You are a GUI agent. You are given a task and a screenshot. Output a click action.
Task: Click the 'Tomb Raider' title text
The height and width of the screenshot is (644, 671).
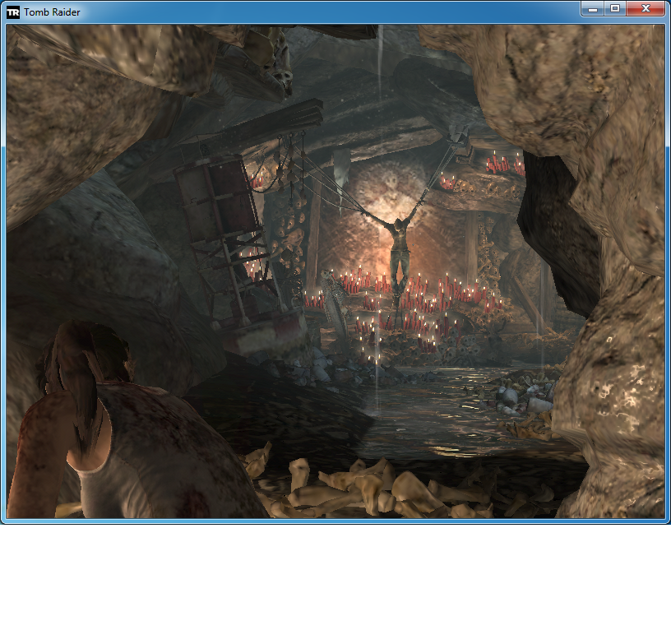[x=52, y=12]
